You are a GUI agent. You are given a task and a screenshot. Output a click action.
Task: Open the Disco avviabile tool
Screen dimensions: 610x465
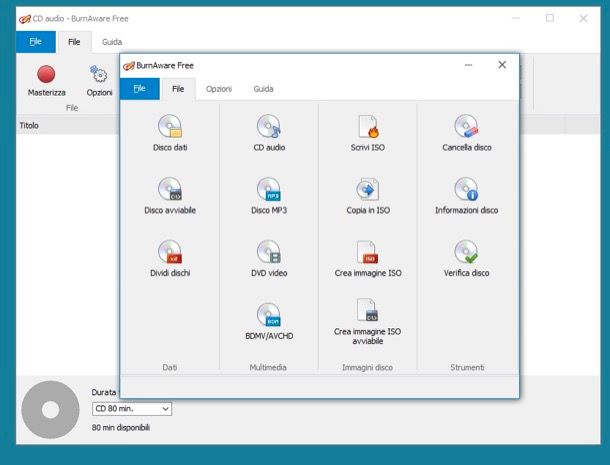point(170,196)
